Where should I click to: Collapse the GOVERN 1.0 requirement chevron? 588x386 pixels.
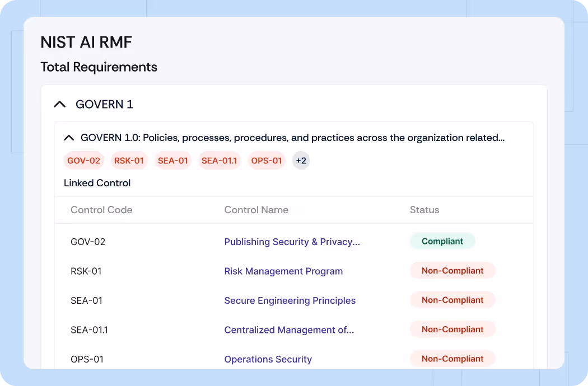(x=69, y=138)
